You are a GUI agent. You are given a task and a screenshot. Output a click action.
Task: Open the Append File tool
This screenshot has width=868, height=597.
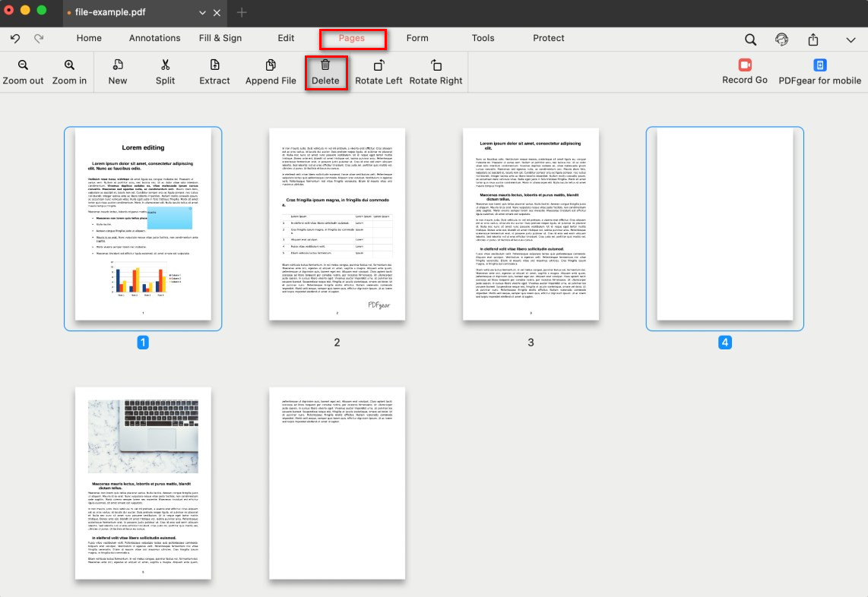coord(271,66)
